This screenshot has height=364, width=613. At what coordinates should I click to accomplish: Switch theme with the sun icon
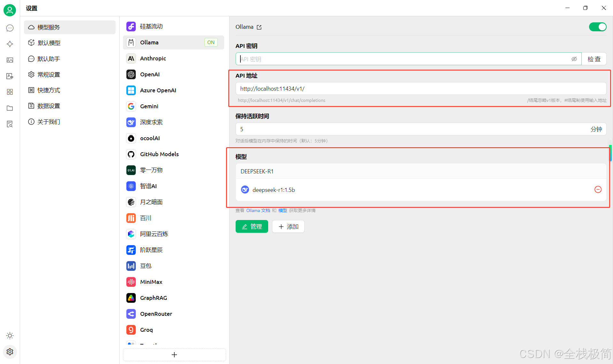coord(10,336)
